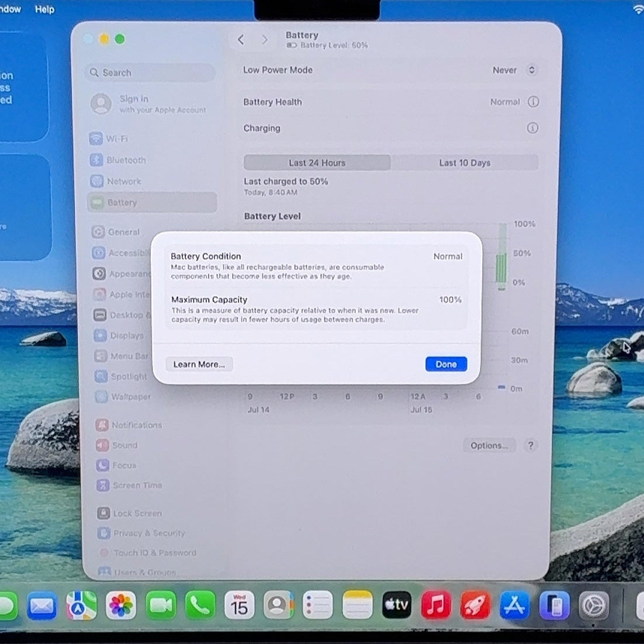Click the Search field in sidebar
This screenshot has height=644, width=644.
tap(151, 72)
